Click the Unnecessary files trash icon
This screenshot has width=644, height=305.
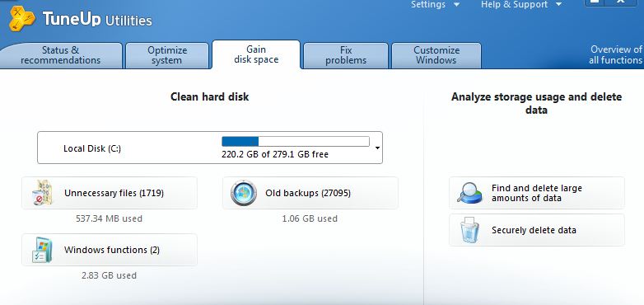tap(42, 193)
